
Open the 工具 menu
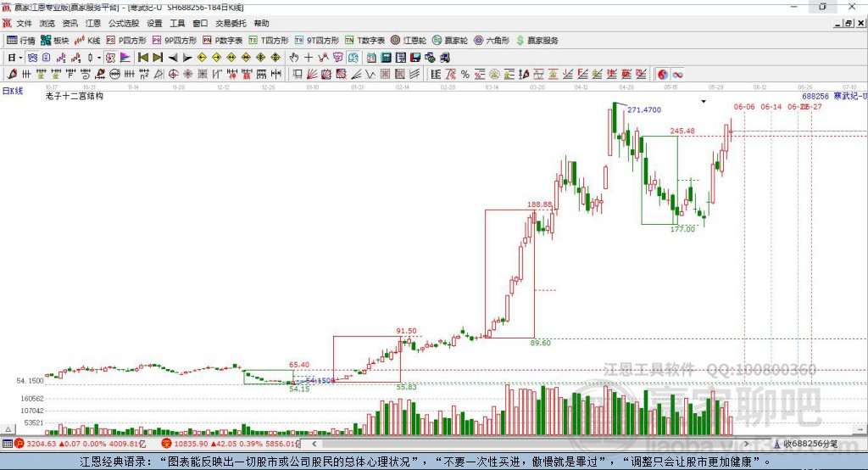pos(177,23)
